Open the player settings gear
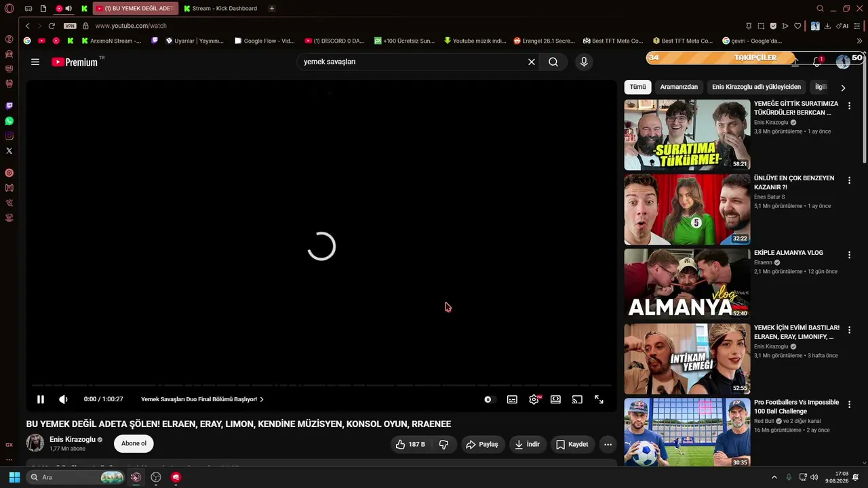This screenshot has height=488, width=868. 534,399
